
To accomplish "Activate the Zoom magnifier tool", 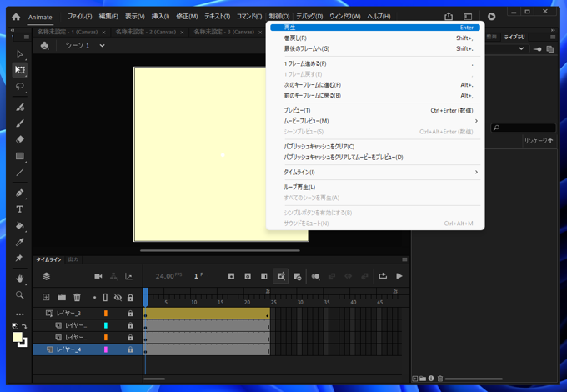I will coord(20,295).
